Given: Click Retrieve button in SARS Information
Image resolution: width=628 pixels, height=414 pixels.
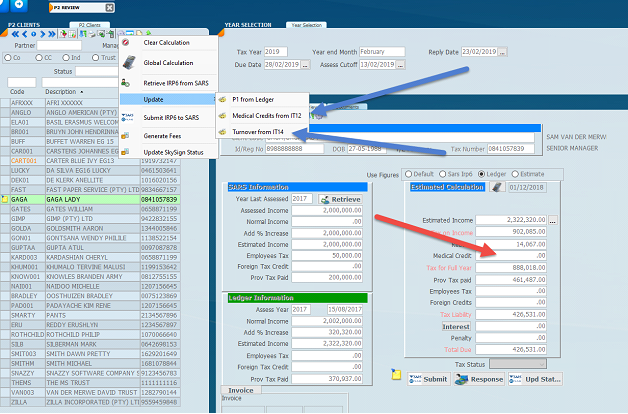Looking at the screenshot, I should click(x=331, y=199).
